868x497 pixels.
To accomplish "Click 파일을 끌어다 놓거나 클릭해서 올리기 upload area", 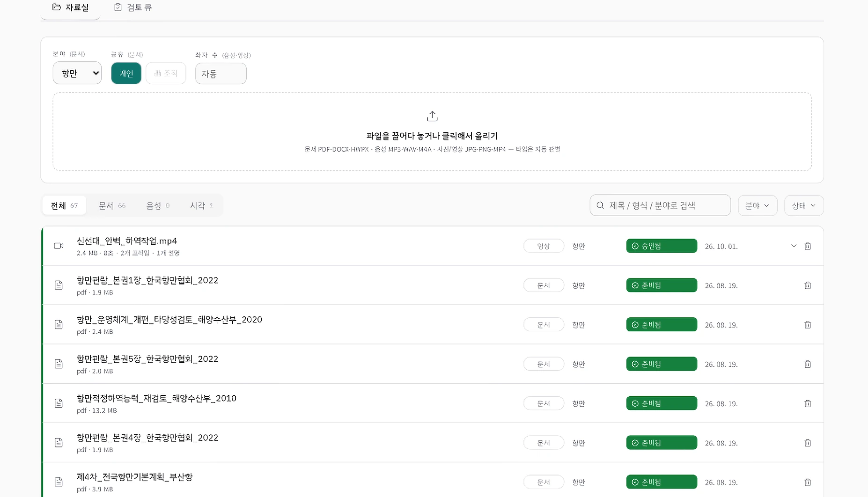I will coord(432,132).
